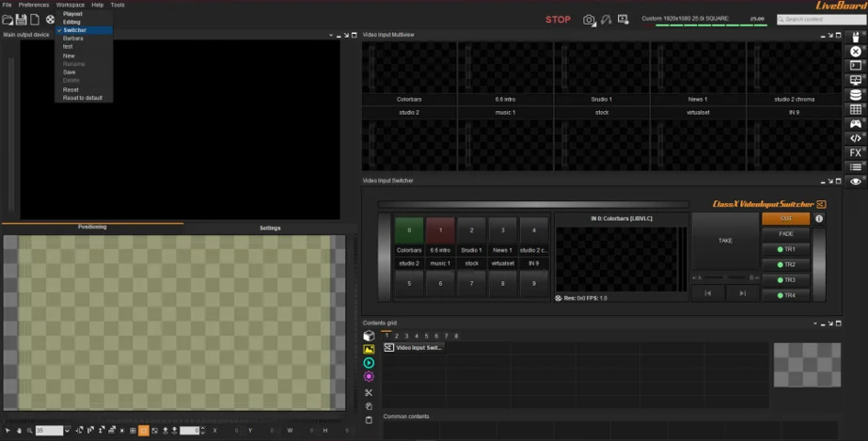Click the game controller icon in sidebar
Image resolution: width=868 pixels, height=441 pixels.
click(855, 123)
